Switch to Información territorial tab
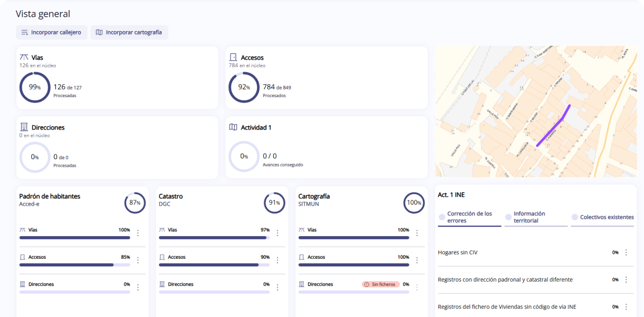Viewport: 644px width, 317px height. 536,217
